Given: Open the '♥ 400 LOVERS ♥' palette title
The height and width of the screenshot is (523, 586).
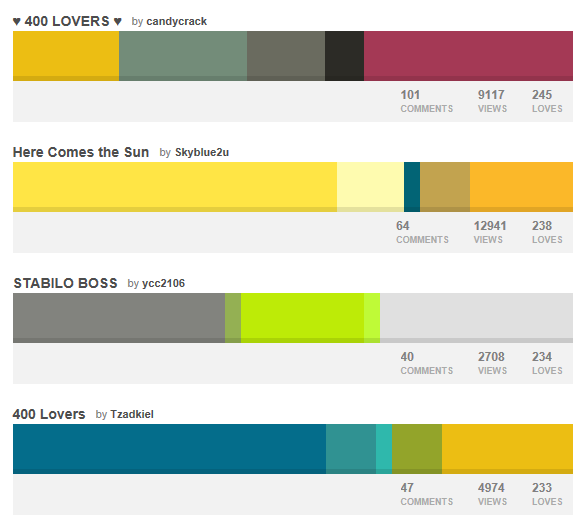Looking at the screenshot, I should [67, 21].
